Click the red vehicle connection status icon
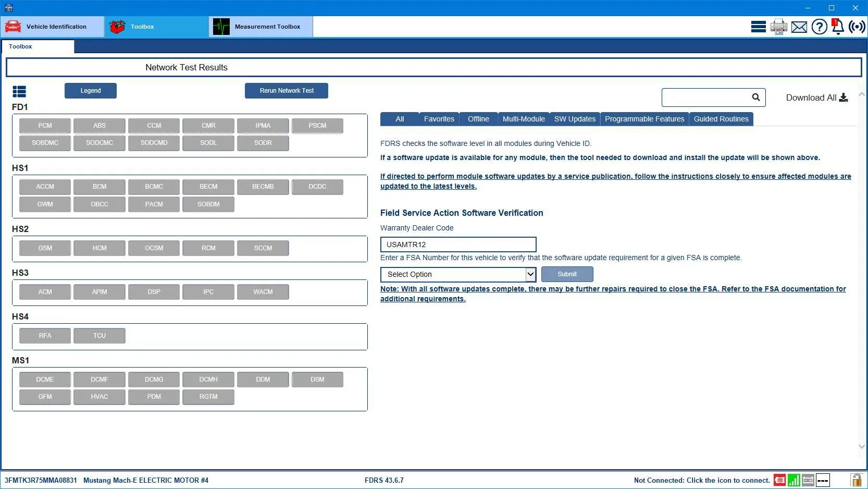 point(779,480)
